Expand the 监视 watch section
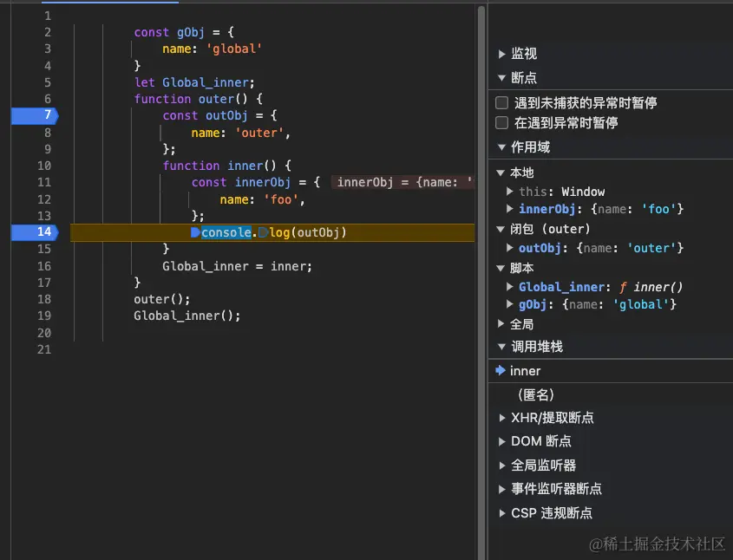 coord(503,53)
